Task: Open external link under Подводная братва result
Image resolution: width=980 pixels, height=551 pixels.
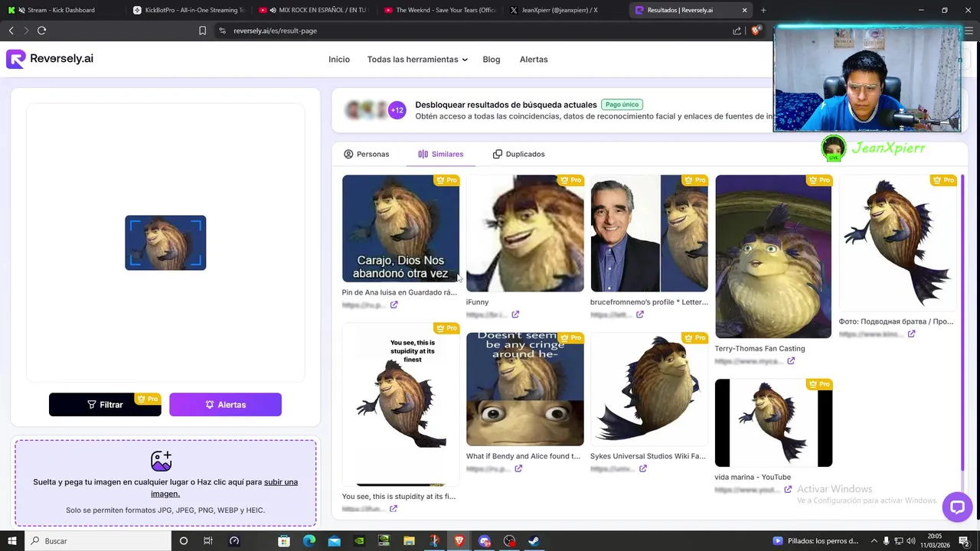Action: (911, 334)
